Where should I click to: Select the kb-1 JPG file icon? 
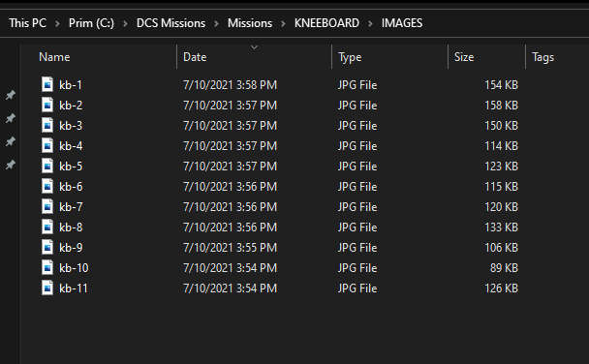click(47, 84)
